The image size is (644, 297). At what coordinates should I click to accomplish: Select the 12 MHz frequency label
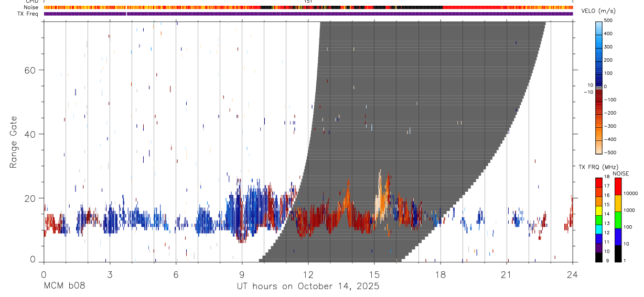607,233
